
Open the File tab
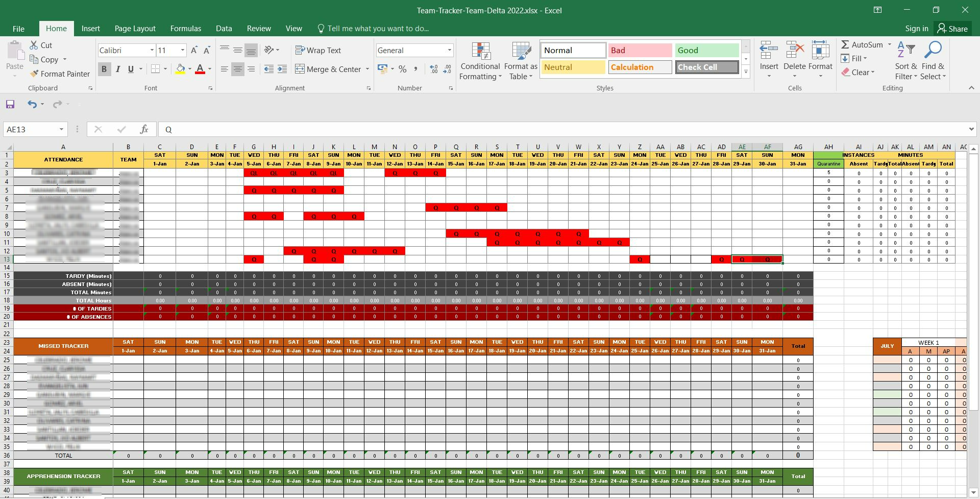tap(18, 29)
